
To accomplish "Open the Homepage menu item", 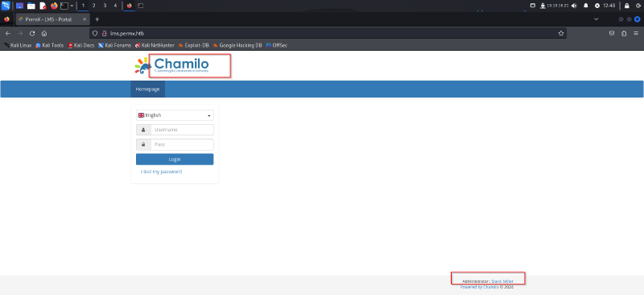I will 147,89.
